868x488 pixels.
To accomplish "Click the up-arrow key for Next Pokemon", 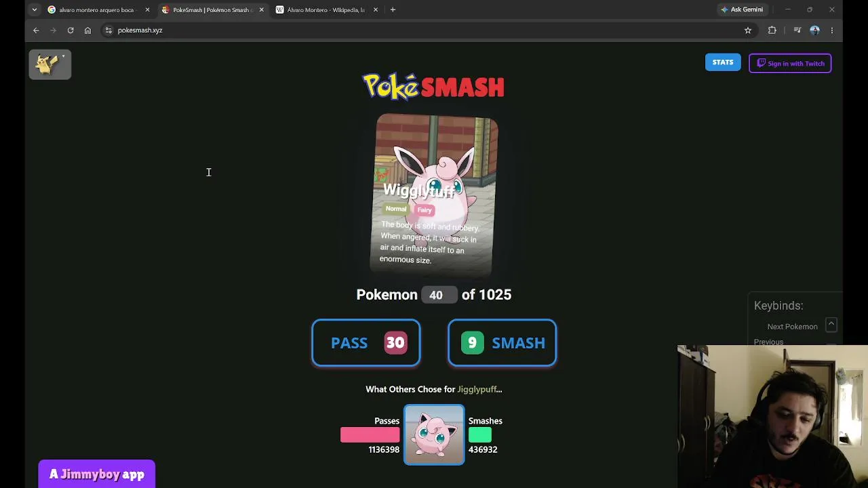I will pyautogui.click(x=831, y=325).
